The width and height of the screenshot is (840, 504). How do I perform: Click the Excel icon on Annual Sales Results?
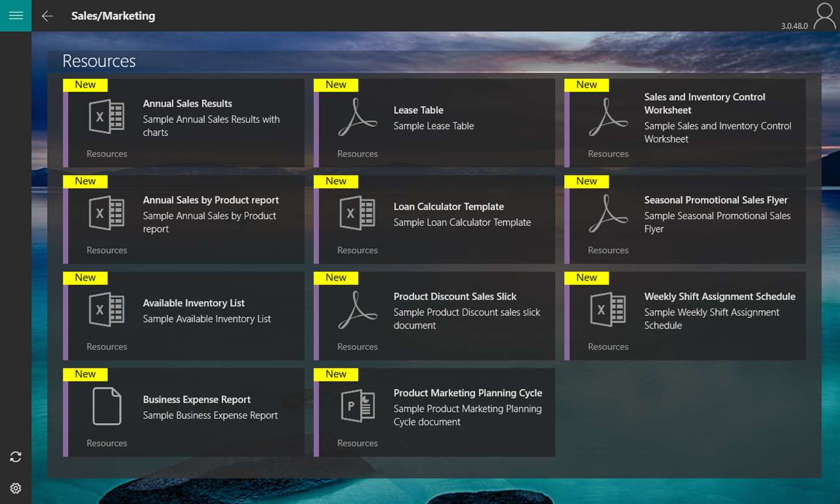107,116
